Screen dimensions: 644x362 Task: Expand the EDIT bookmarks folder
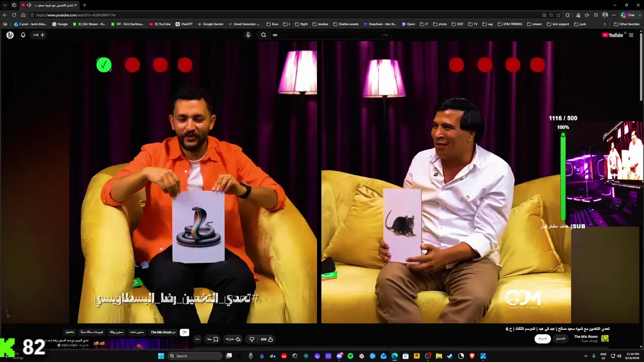[457, 24]
